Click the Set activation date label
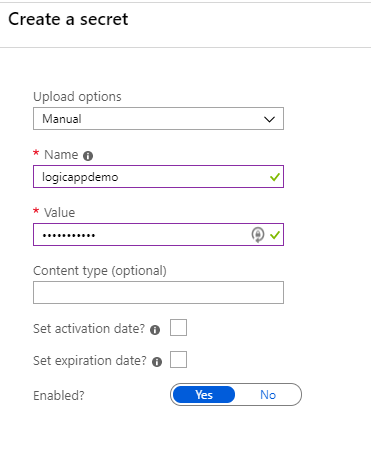The width and height of the screenshot is (371, 458). coord(89,329)
